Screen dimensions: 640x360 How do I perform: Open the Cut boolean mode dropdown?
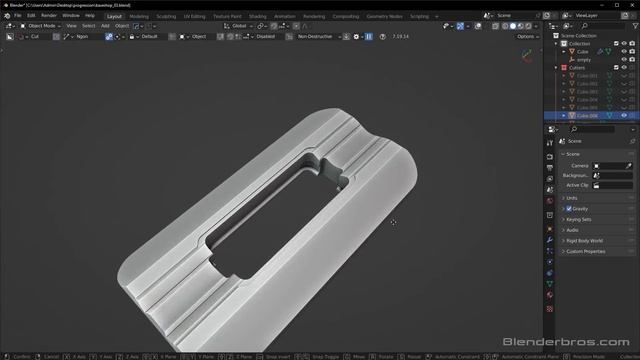pyautogui.click(x=36, y=36)
